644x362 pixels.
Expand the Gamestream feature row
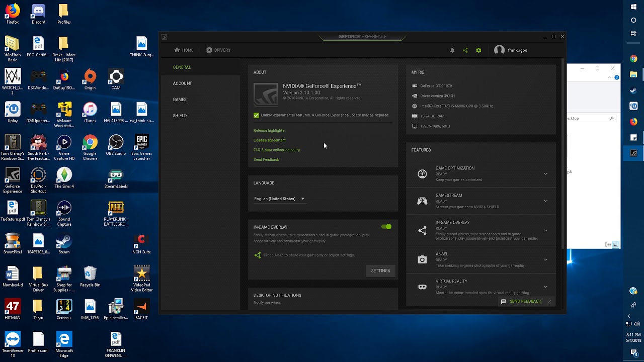point(545,201)
